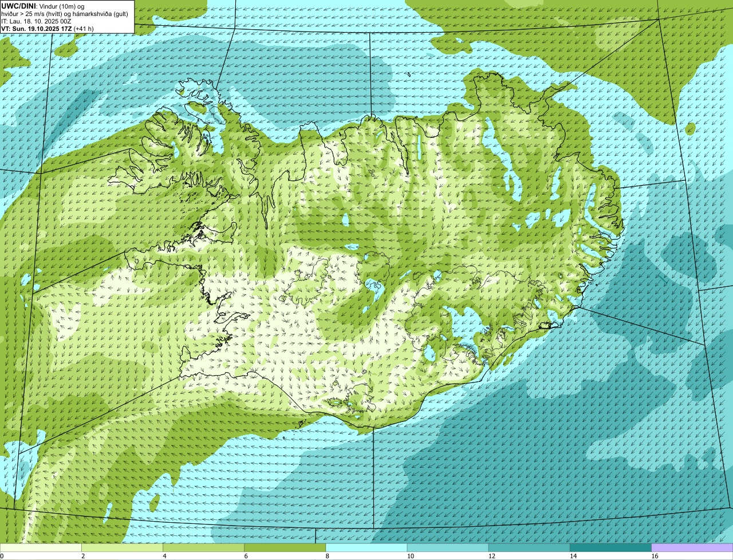Click the "8" label under the color scale
The height and width of the screenshot is (560, 733).
point(328,556)
